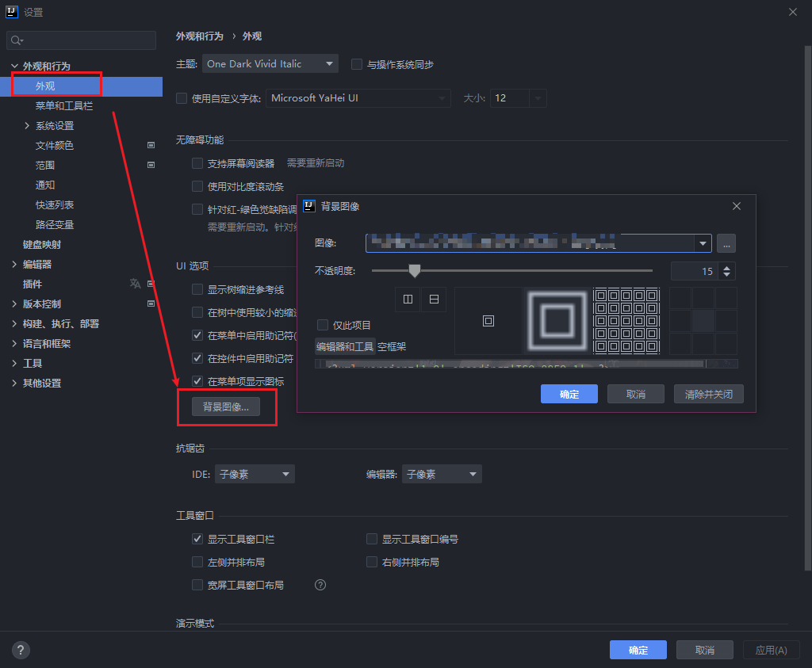The image size is (812, 668).
Task: Tick 显示树缩进参考线 checkbox
Action: (x=197, y=289)
